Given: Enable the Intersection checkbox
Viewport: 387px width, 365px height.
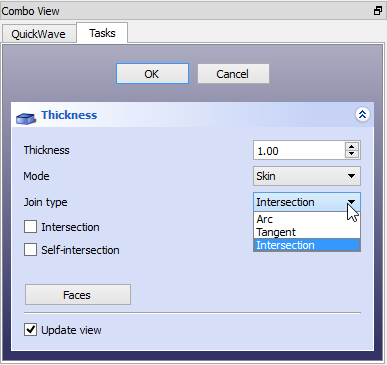Looking at the screenshot, I should coord(30,227).
